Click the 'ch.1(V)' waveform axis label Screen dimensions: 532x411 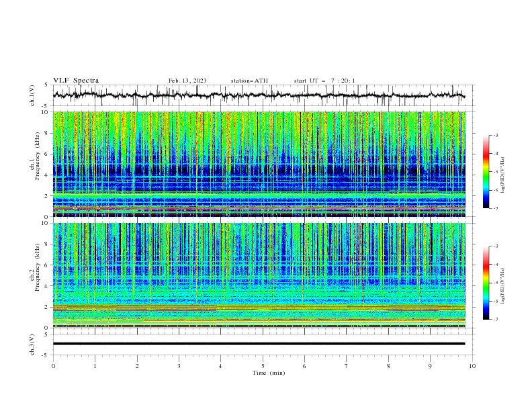[32, 95]
